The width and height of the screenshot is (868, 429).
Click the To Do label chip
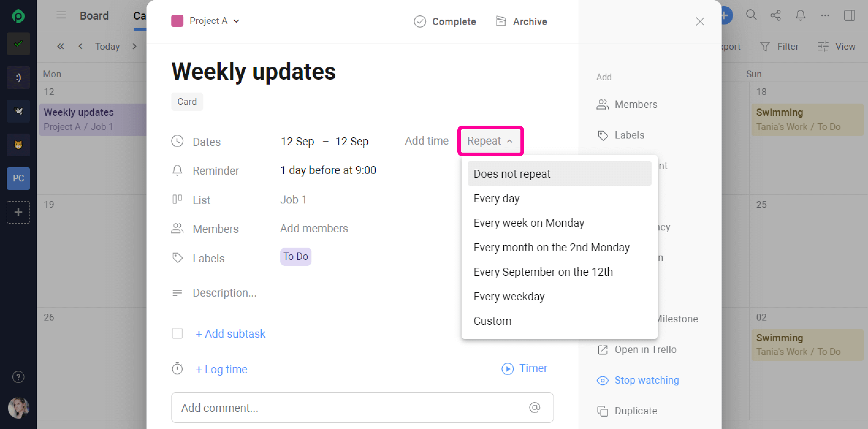295,256
